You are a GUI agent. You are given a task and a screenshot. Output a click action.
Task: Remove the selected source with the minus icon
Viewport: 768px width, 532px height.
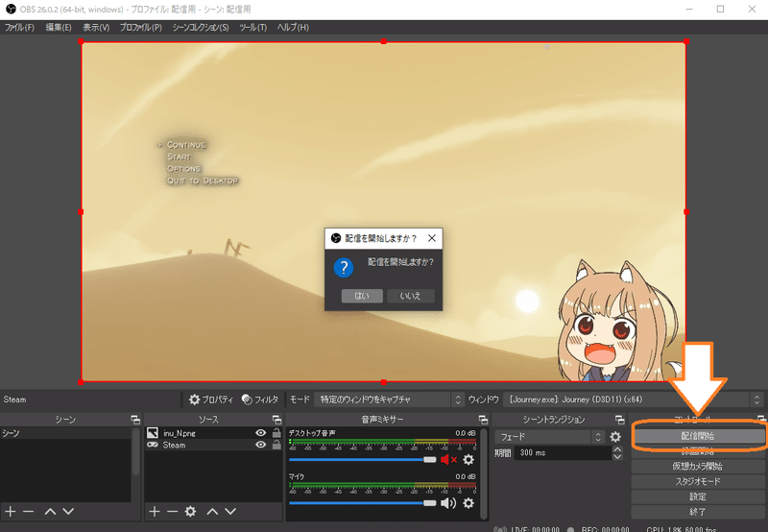point(172,512)
